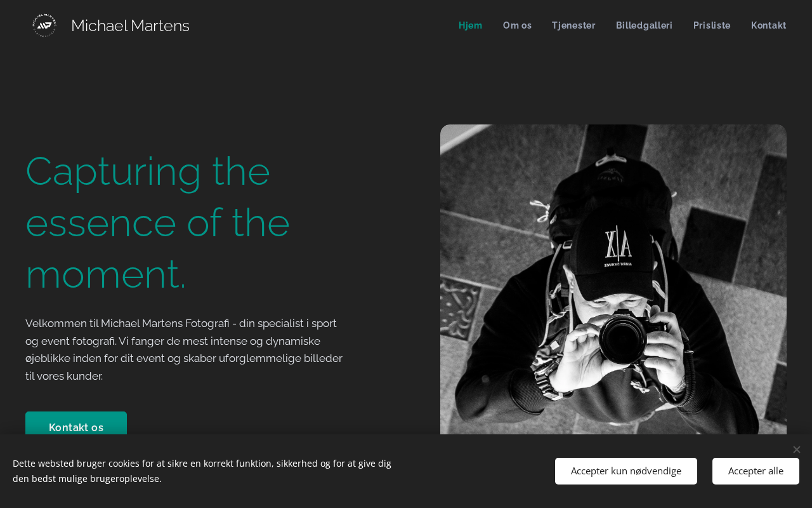This screenshot has height=508, width=812.
Task: Open the black-and-white photographer photo
Action: click(613, 279)
